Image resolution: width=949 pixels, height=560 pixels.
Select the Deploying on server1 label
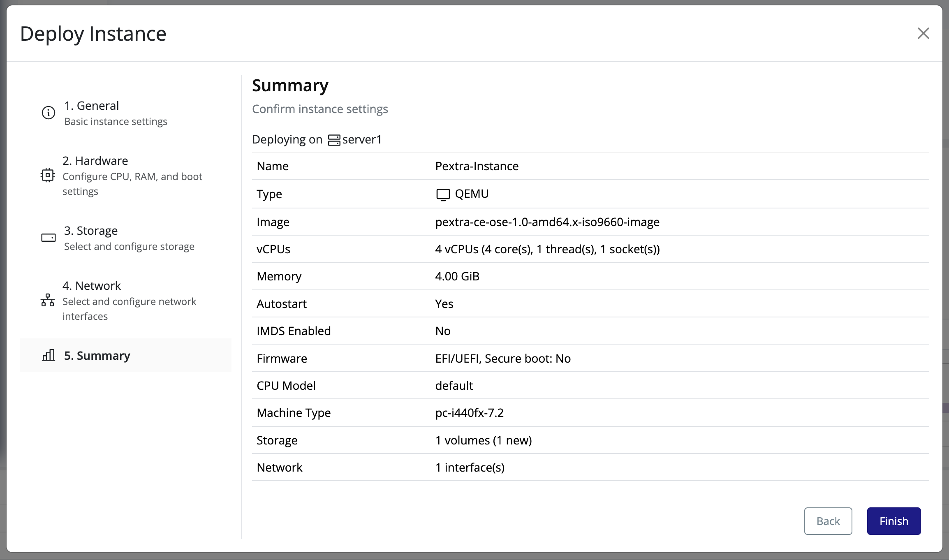point(317,139)
